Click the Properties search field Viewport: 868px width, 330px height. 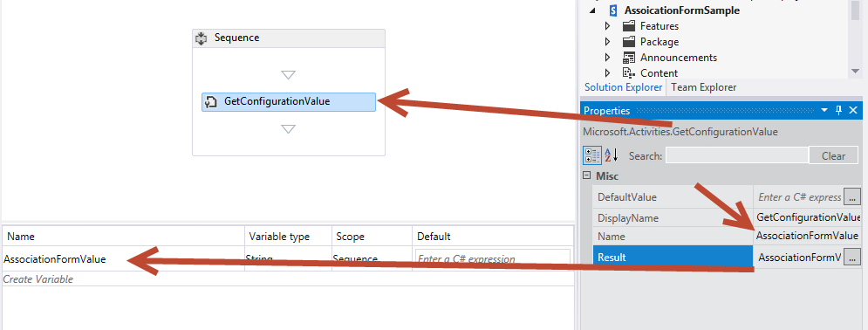[737, 155]
